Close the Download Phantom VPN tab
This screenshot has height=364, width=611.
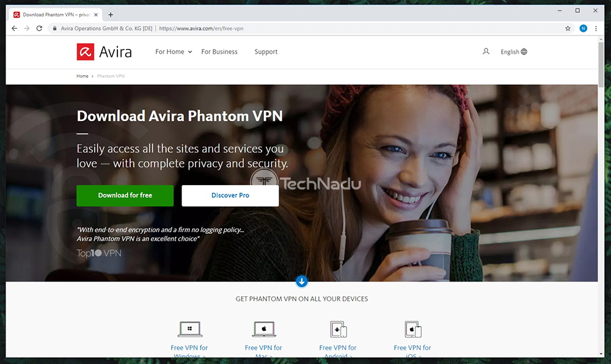pos(96,15)
